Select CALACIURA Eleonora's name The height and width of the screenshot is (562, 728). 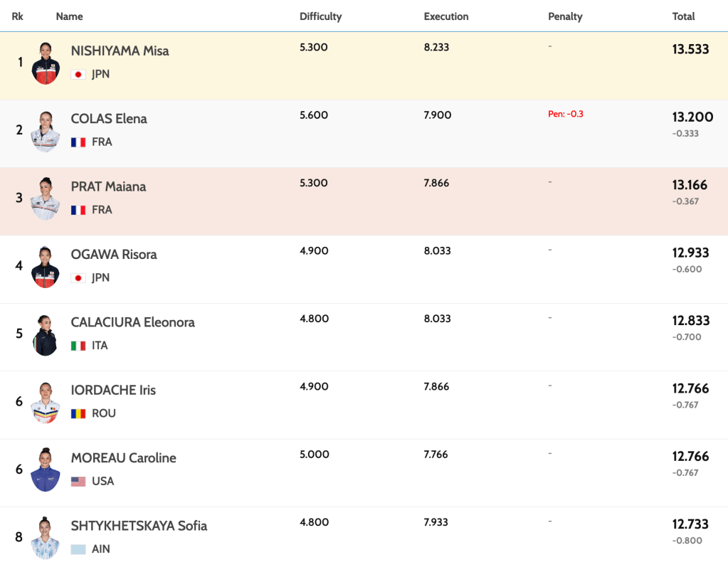(132, 322)
